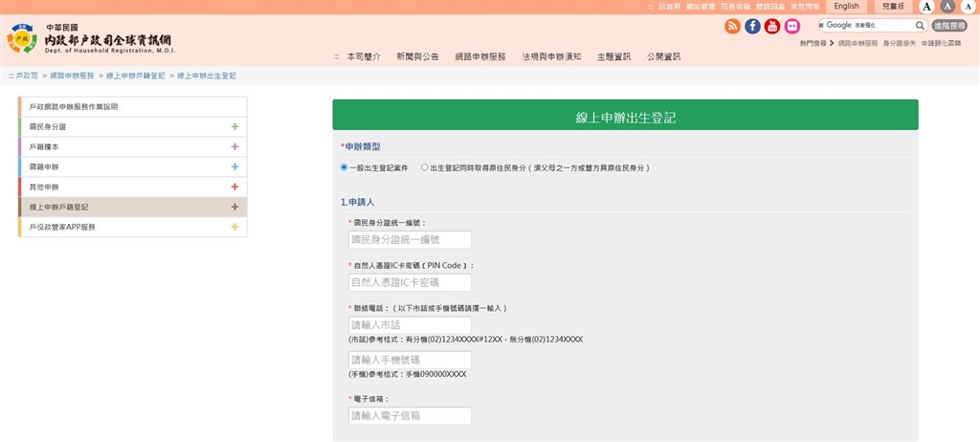
Task: Open the 常見問答 FAQ link
Action: 805,7
